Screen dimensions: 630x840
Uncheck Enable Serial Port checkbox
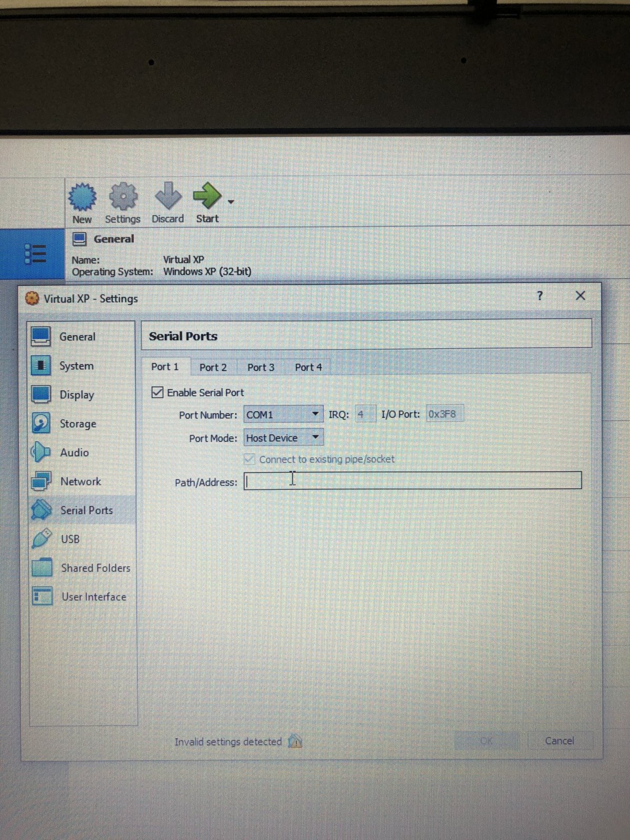click(x=157, y=392)
